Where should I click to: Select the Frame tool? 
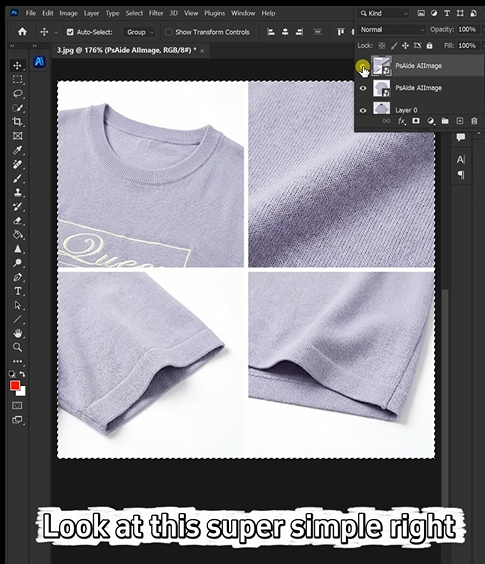pyautogui.click(x=17, y=136)
